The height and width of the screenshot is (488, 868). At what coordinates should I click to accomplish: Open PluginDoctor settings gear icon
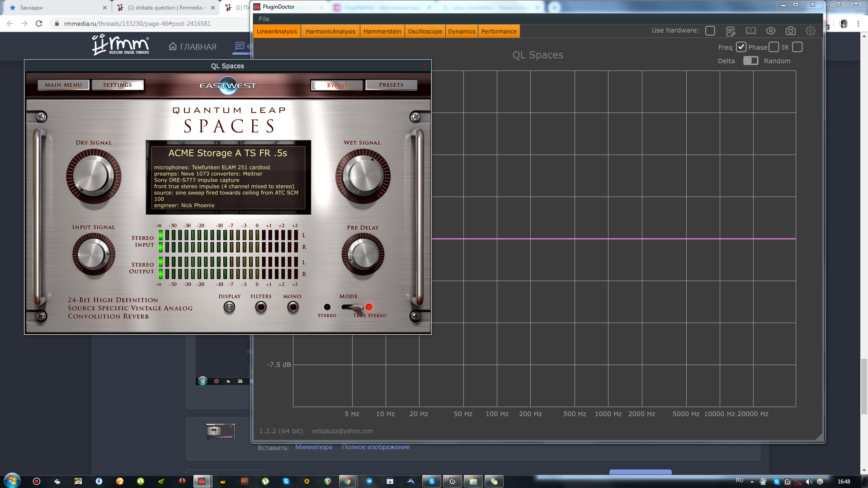(x=810, y=31)
